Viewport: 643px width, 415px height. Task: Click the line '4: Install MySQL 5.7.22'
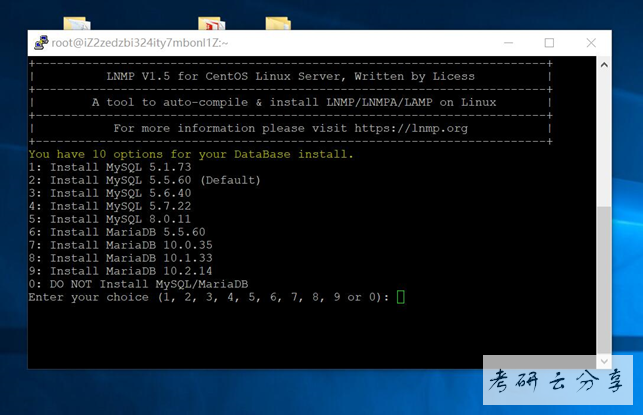point(110,206)
